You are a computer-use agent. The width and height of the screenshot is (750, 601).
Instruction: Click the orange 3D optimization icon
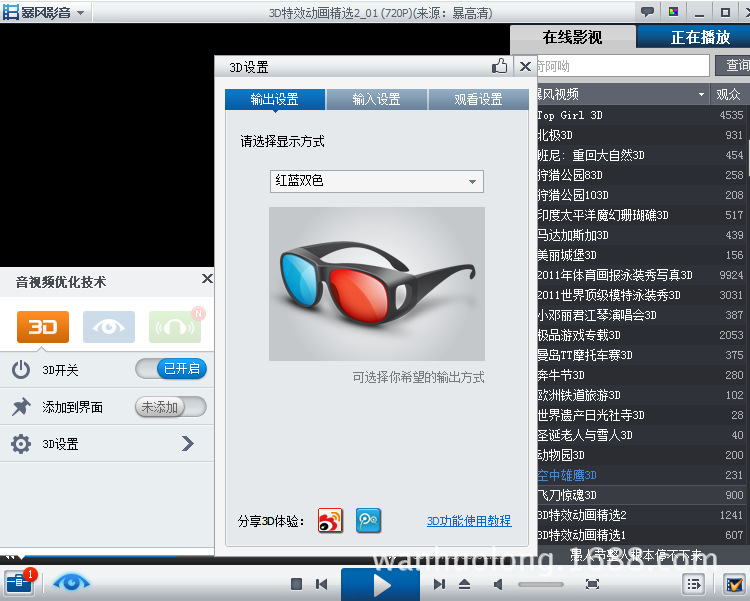pyautogui.click(x=43, y=327)
